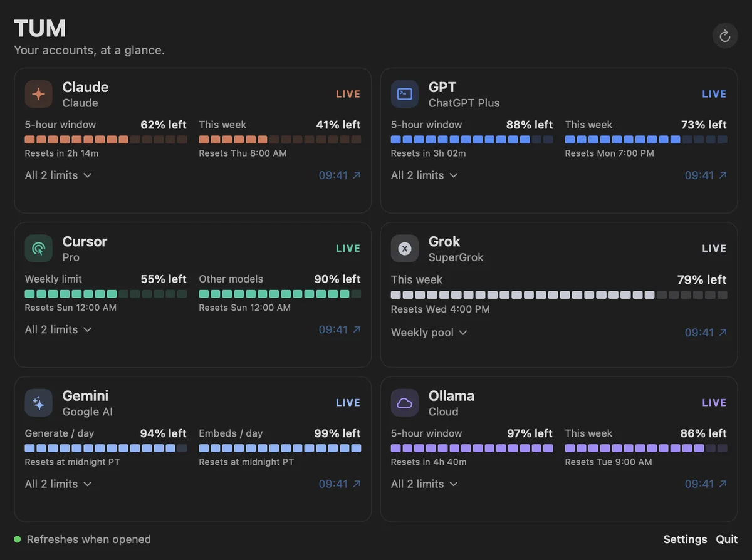Expand All 2 limits in GPT card

[x=424, y=175]
